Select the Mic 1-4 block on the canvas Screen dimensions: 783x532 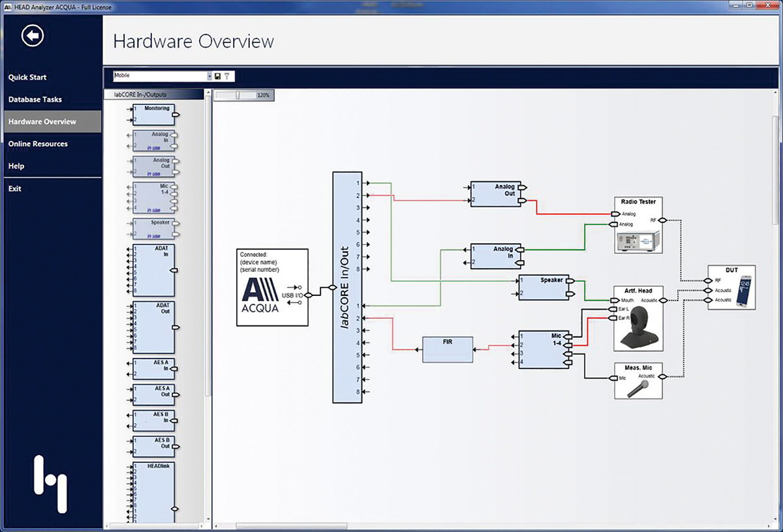pyautogui.click(x=544, y=349)
